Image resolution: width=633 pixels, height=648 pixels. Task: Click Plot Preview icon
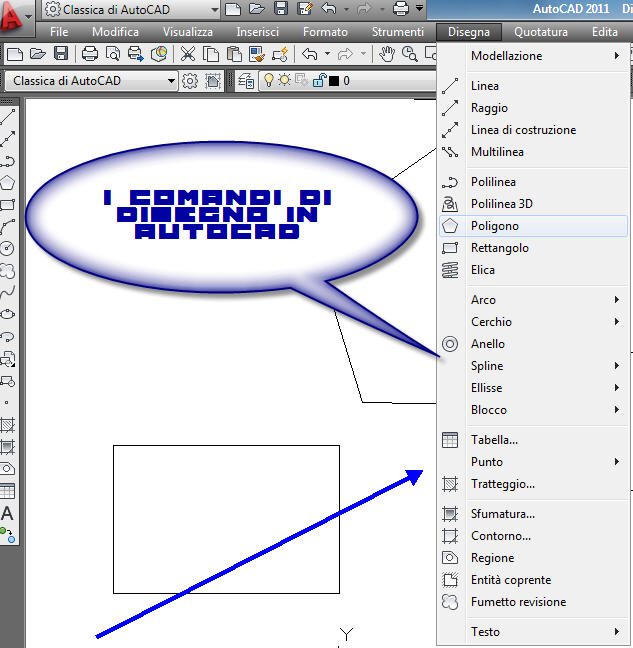pos(113,54)
